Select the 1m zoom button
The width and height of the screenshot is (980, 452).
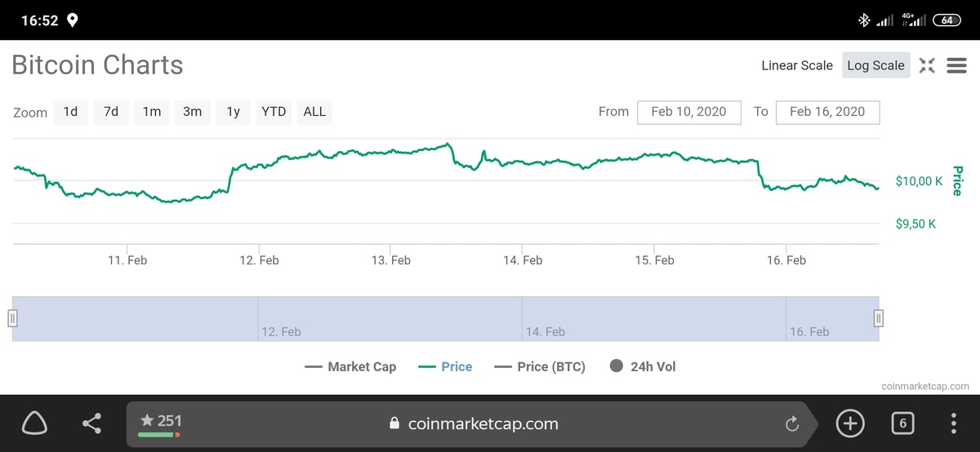[x=152, y=112]
